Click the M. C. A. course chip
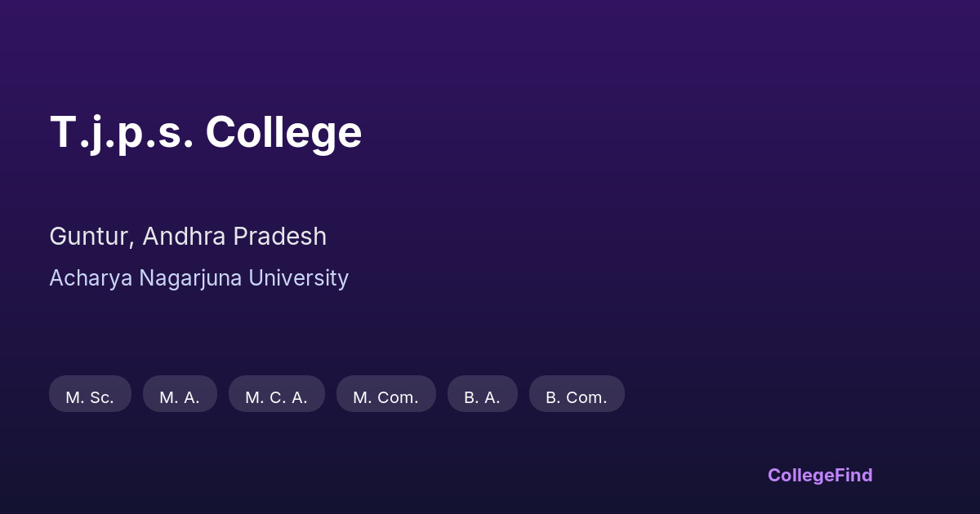Image resolution: width=980 pixels, height=514 pixels. 276,397
